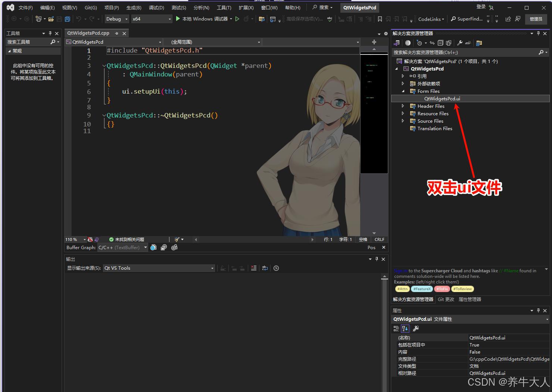Click the first Buffer Graph icon
The width and height of the screenshot is (552, 392).
(x=153, y=247)
